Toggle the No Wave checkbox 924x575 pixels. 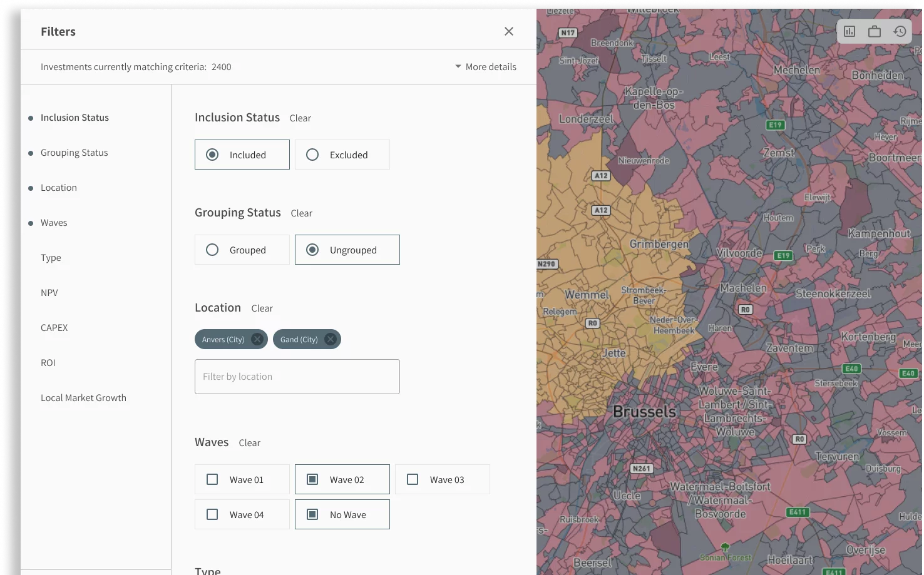[x=312, y=514]
